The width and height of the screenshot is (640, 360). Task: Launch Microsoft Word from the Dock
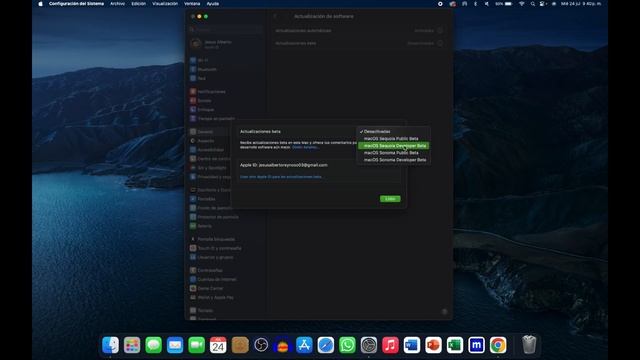pyautogui.click(x=412, y=345)
